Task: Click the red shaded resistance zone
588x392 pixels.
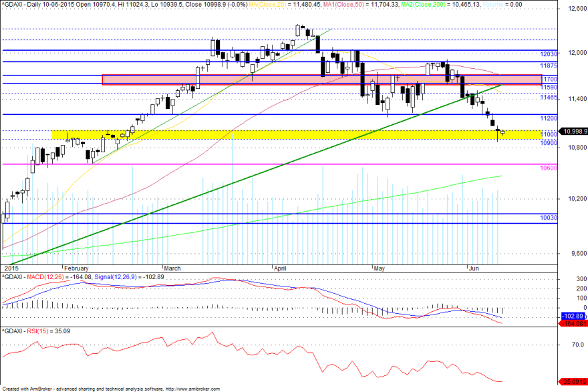Action: click(322, 79)
